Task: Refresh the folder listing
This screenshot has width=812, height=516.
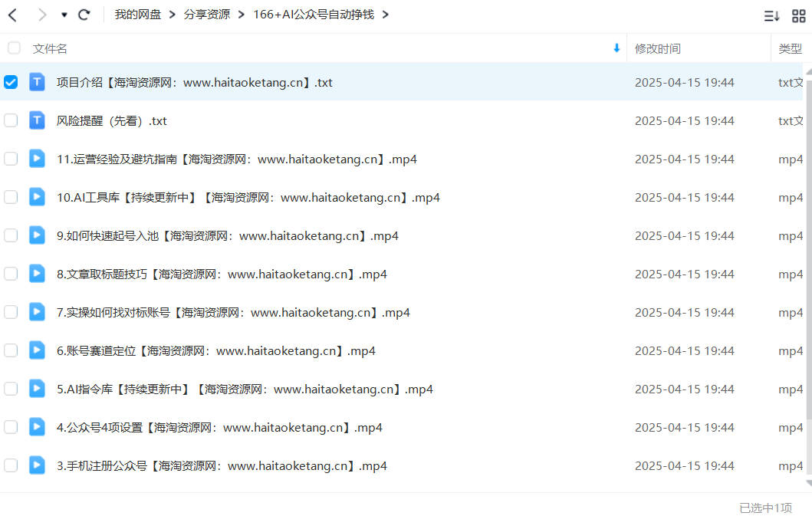Action: (x=84, y=15)
